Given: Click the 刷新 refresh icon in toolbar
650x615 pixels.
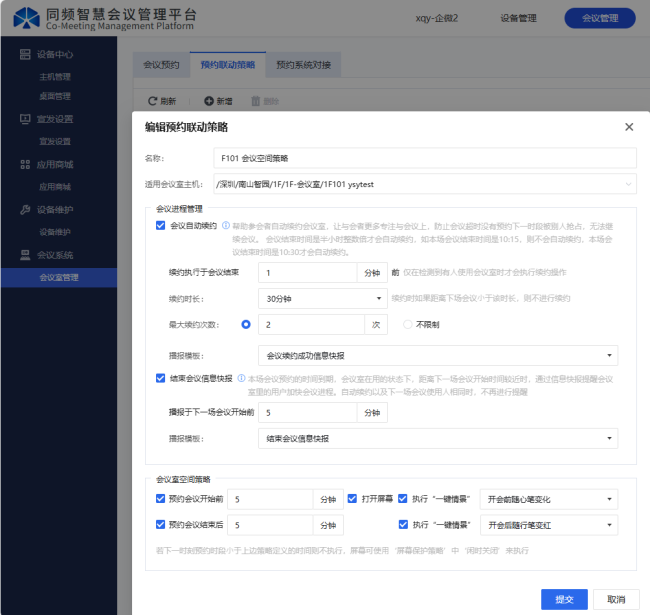Looking at the screenshot, I should click(x=153, y=101).
